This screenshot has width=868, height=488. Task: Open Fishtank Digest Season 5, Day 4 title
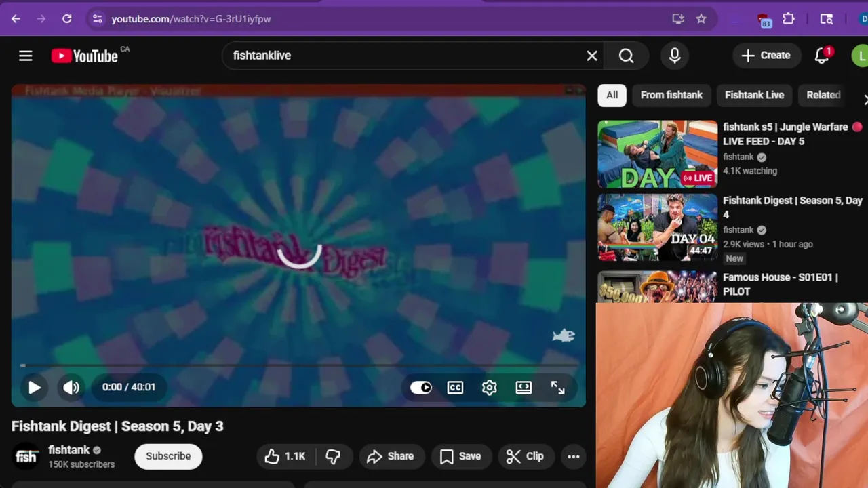(792, 207)
